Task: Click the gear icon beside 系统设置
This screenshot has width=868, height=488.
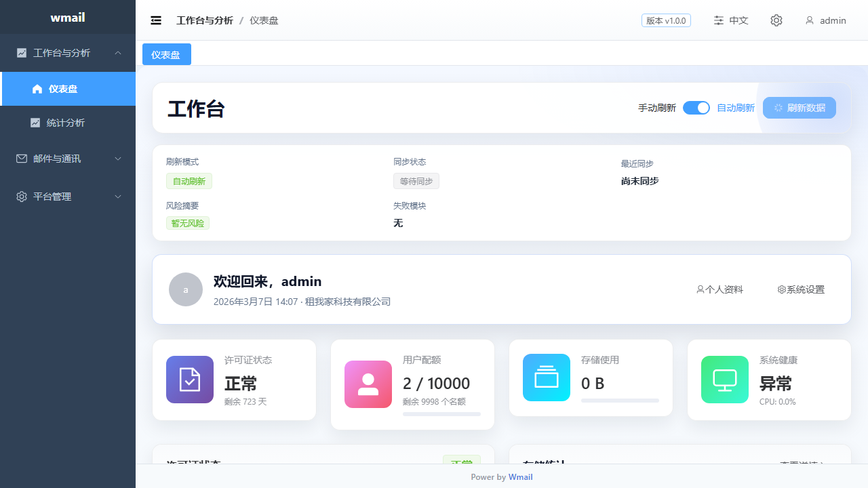Action: click(782, 289)
